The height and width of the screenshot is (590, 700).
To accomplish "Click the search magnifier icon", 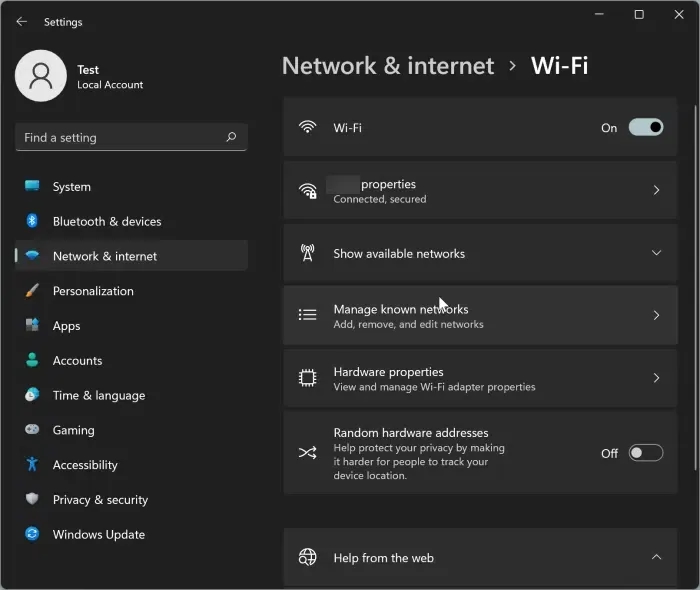I will pos(231,138).
